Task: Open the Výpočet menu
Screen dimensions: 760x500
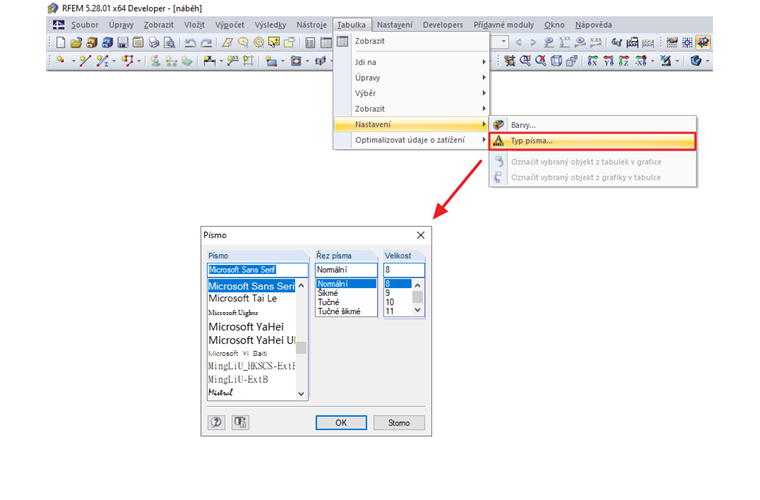Action: point(230,25)
